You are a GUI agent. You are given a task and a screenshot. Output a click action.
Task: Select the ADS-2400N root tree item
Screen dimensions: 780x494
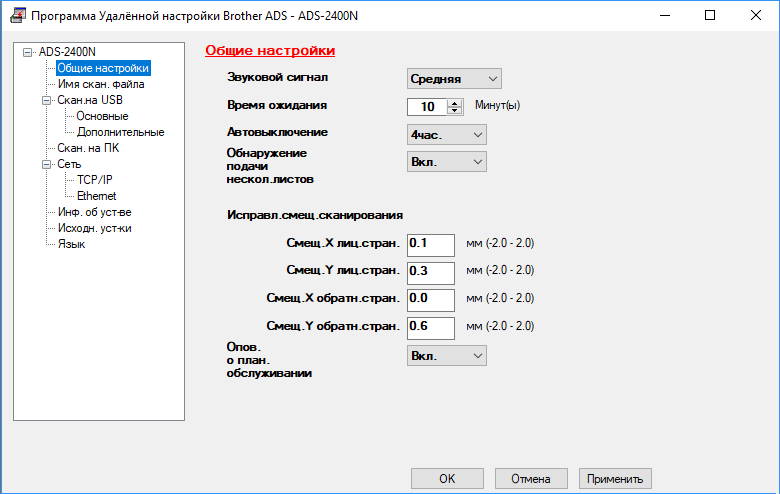point(67,52)
